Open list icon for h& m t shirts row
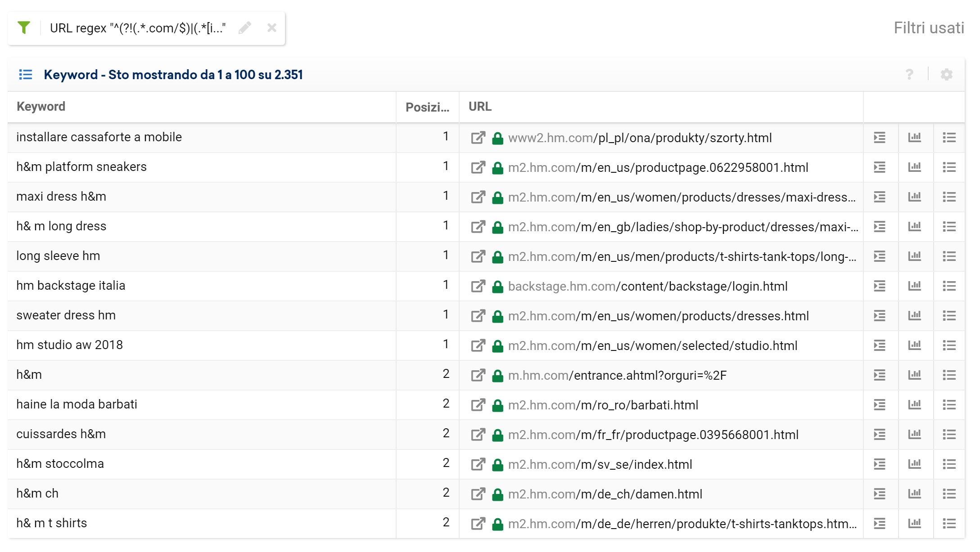The width and height of the screenshot is (980, 552). [x=949, y=524]
